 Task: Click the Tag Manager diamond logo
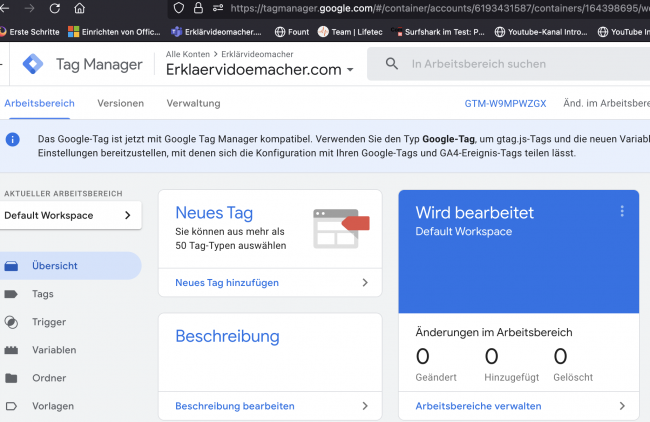point(33,64)
